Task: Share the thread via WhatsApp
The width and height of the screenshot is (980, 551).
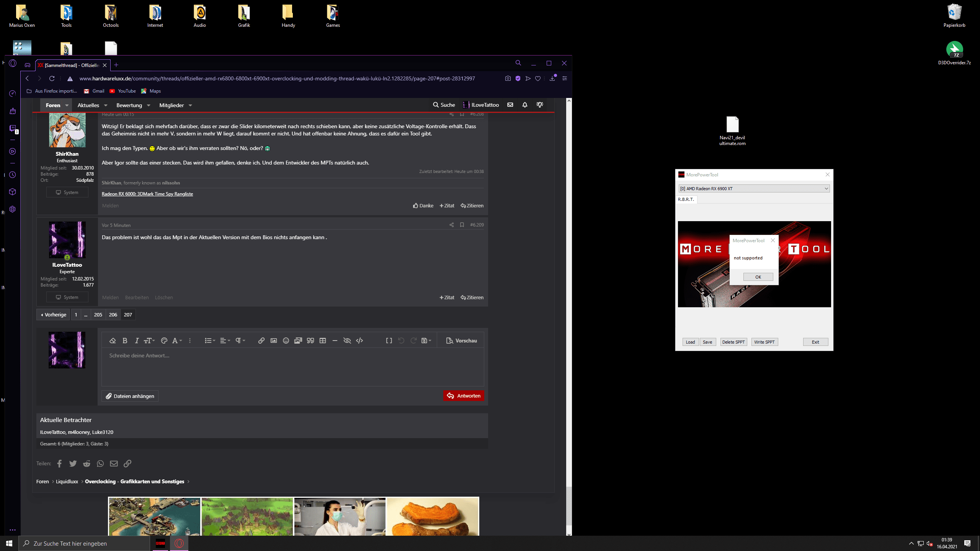Action: [x=100, y=463]
